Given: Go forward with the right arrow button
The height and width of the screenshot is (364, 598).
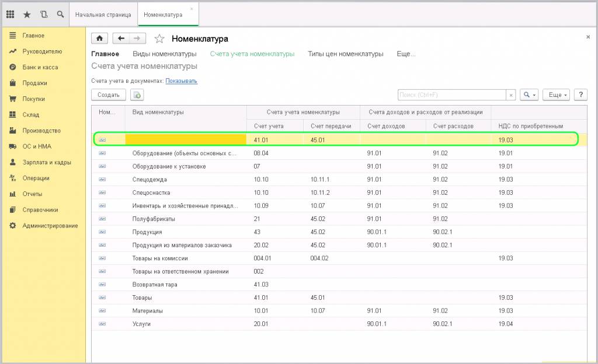Looking at the screenshot, I should 137,38.
